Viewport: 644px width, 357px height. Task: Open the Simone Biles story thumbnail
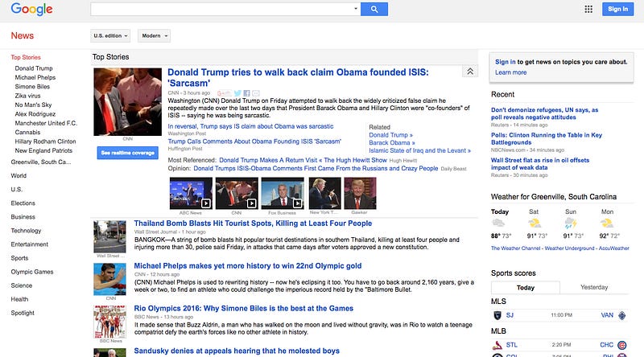tap(109, 322)
